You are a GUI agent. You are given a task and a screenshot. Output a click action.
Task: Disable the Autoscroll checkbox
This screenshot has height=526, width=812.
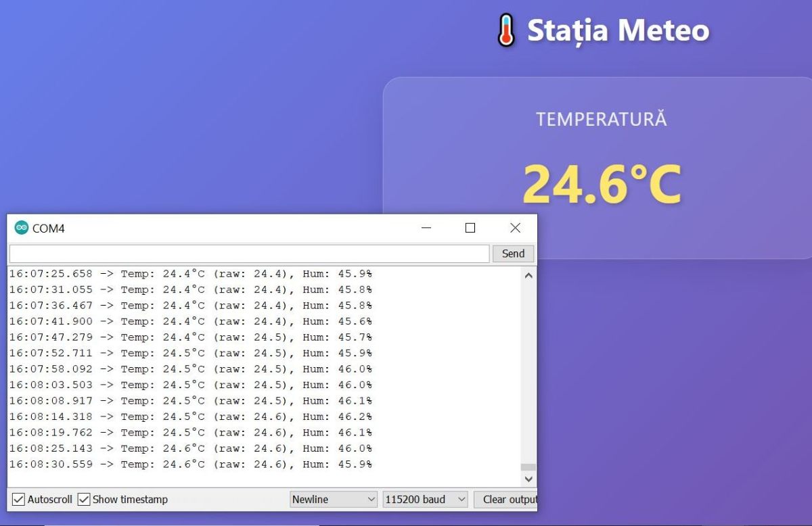click(x=19, y=500)
